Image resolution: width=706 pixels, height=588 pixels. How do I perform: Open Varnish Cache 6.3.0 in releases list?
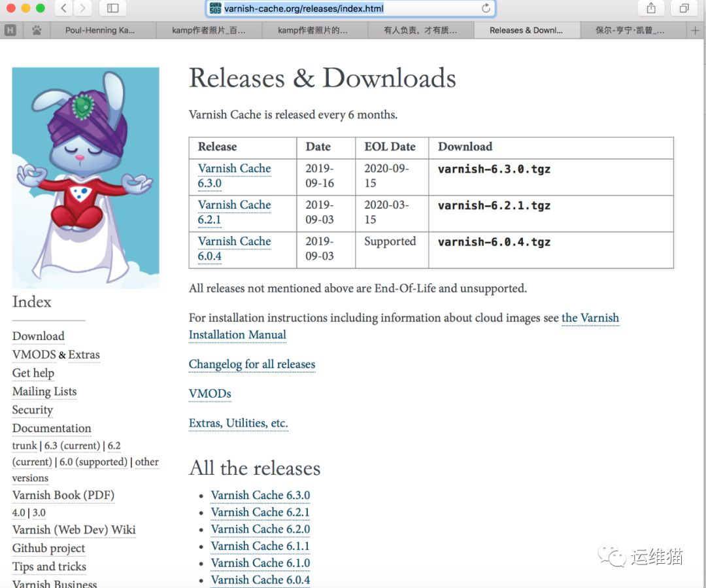point(260,495)
